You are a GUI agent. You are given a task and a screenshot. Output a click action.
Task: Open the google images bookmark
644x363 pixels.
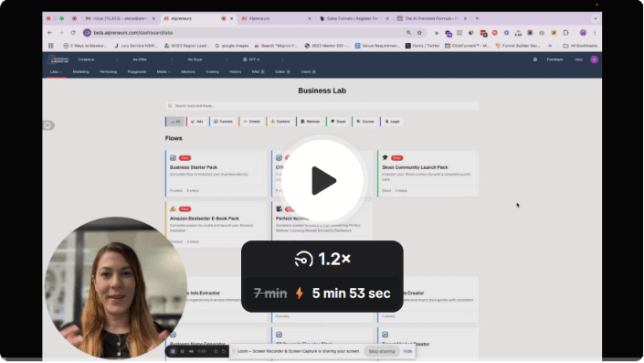232,46
